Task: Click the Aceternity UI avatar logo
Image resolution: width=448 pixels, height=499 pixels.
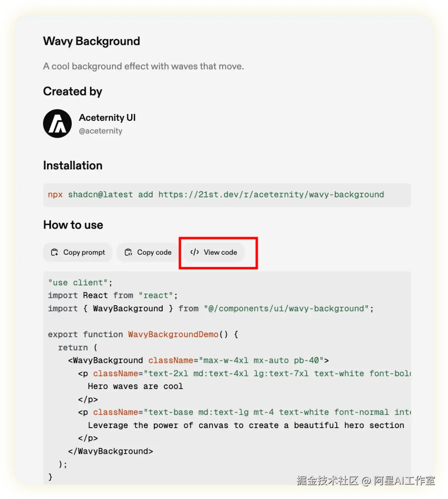Action: (x=57, y=124)
